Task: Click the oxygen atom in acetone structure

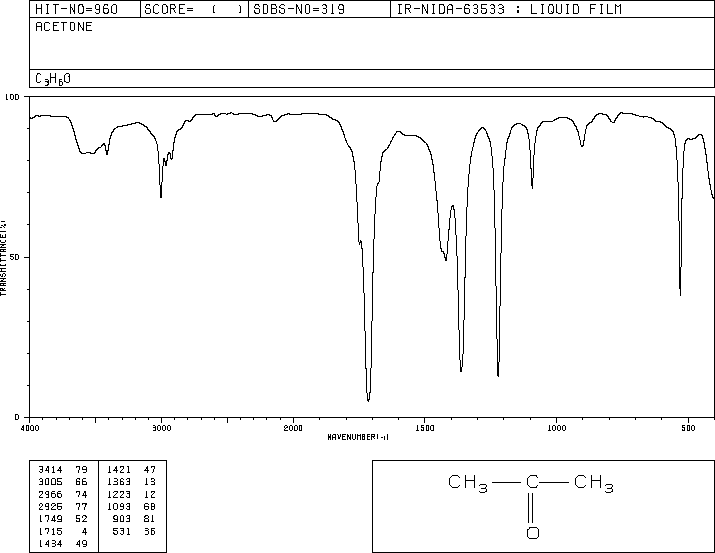Action: (x=533, y=533)
